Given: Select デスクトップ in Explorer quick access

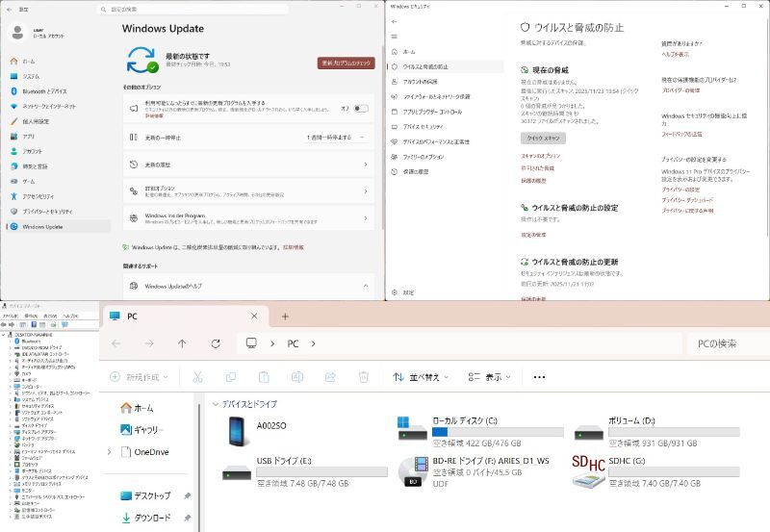Looking at the screenshot, I should (x=145, y=495).
